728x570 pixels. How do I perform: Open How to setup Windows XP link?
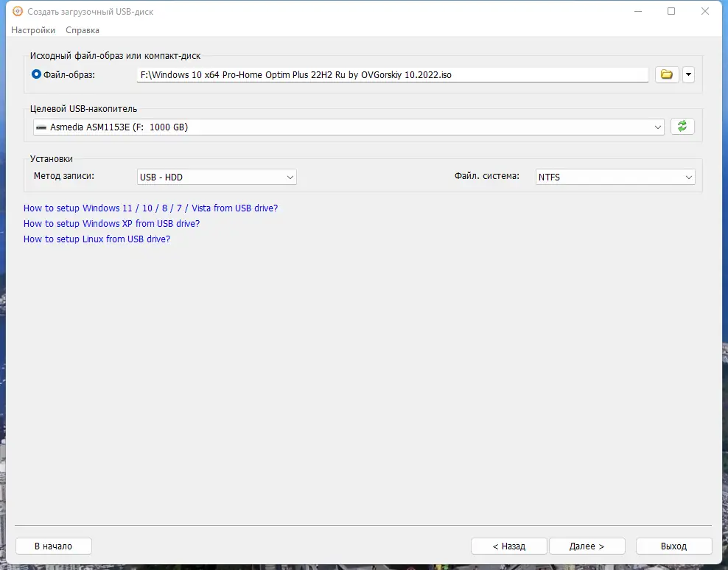point(111,223)
